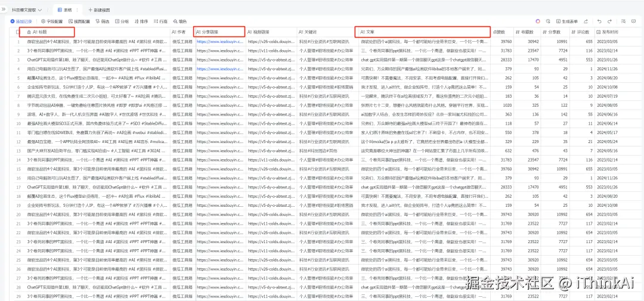Viewport: 644px width, 301px height.
Task: Click row 12 date 2024/05/24
Action: pos(606,141)
